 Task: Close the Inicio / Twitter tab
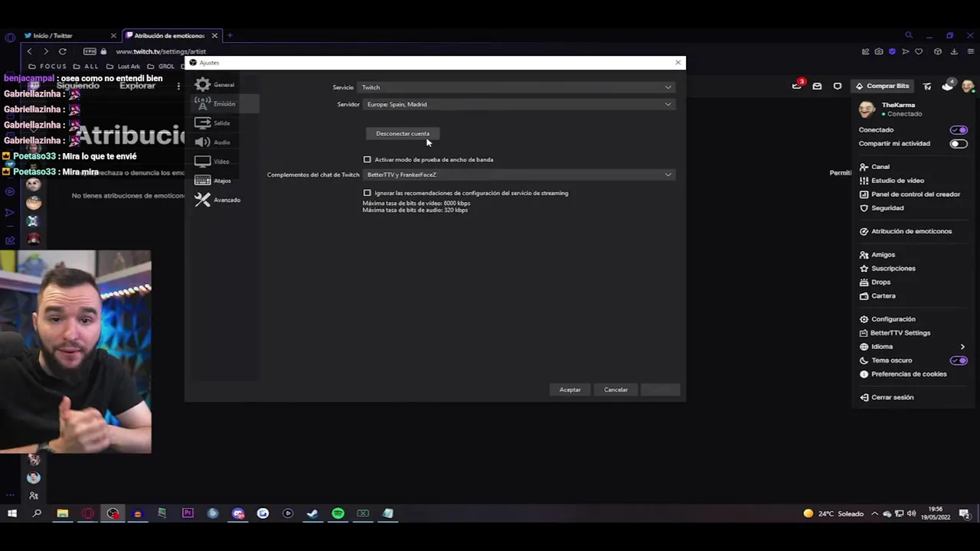click(113, 36)
